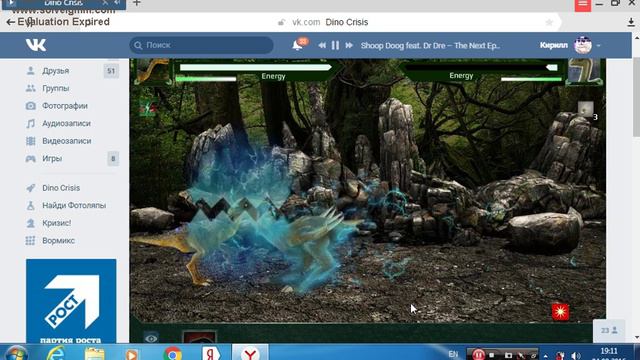640x360 pixels.
Task: Launch Google Chrome from taskbar
Action: (173, 354)
